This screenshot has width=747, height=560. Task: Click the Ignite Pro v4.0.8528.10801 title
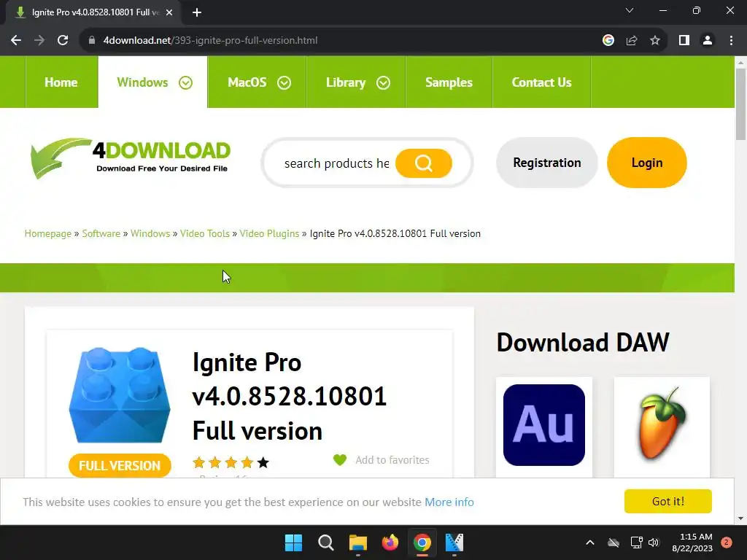point(289,396)
